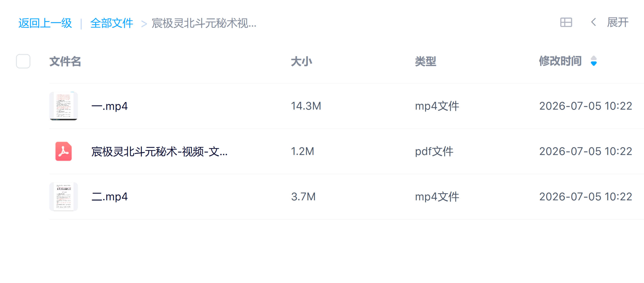Select the current folder breadcrumb 宸极灵北斗元秘术视...

pos(204,23)
